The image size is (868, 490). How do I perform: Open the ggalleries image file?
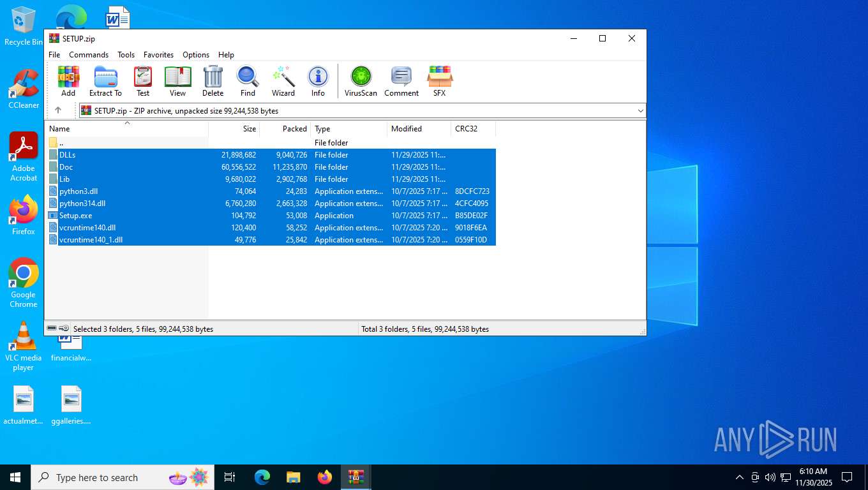click(71, 406)
